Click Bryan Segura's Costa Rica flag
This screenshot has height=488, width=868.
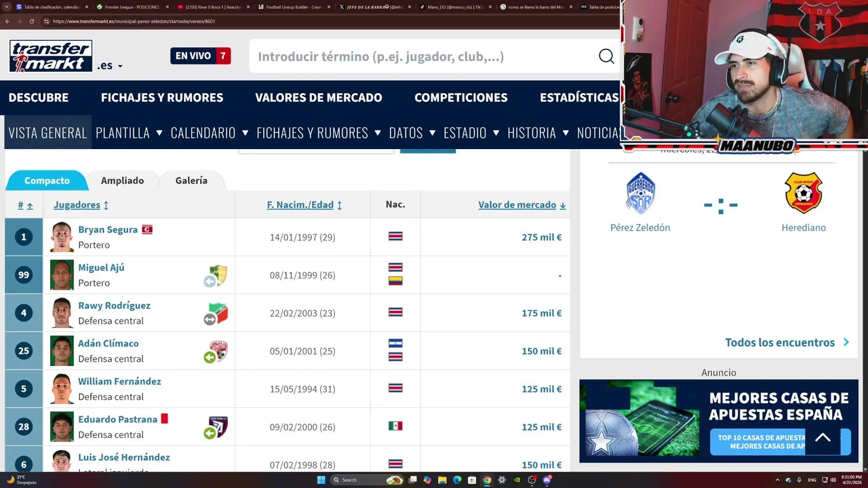tap(395, 237)
